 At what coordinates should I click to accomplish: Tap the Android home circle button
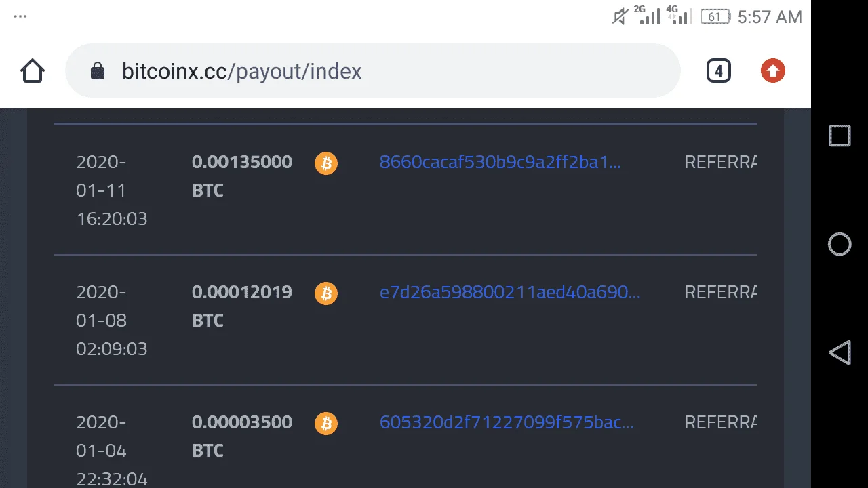(840, 244)
